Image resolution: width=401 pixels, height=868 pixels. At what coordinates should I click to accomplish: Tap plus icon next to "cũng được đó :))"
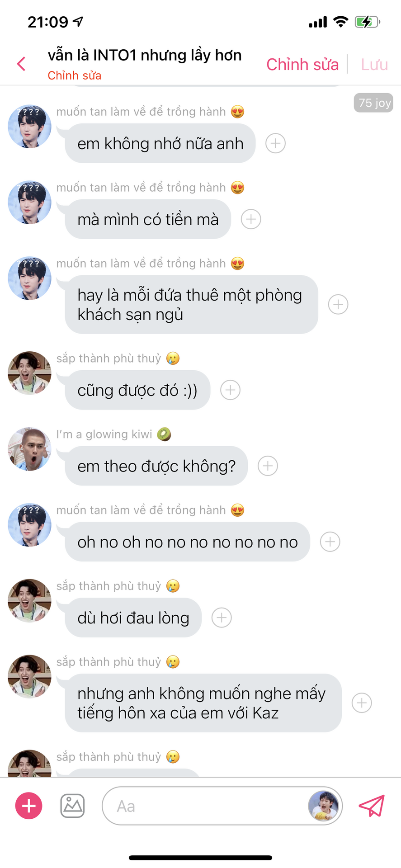point(230,390)
